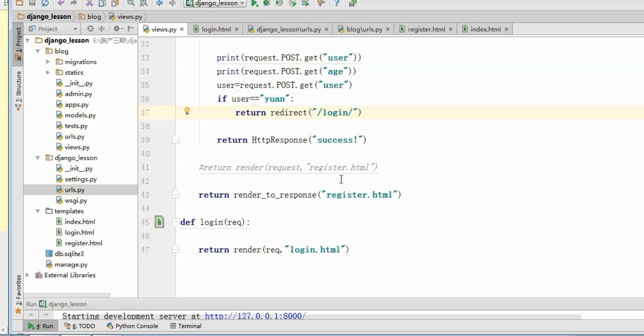The height and width of the screenshot is (336, 644).
Task: Collapse the django_lesson root folder
Action: click(28, 40)
